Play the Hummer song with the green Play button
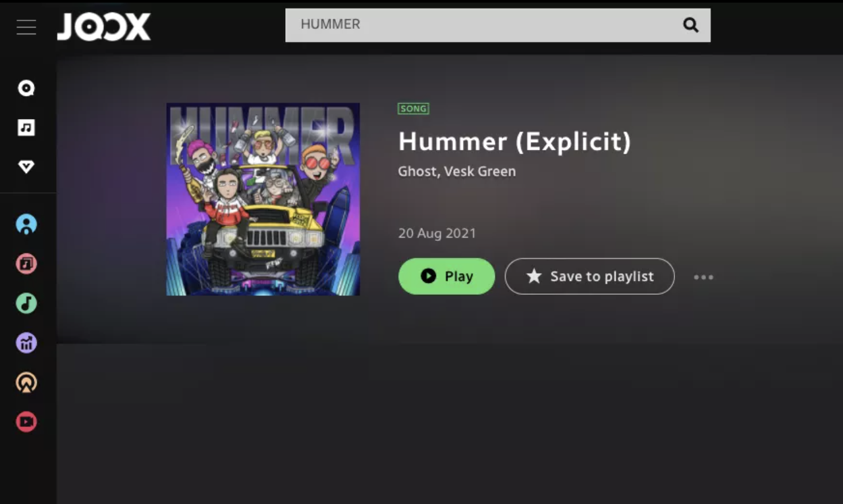The image size is (843, 504). pos(447,276)
